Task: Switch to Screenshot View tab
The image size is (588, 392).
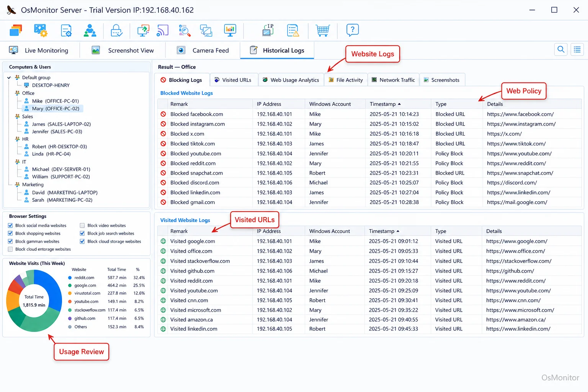Action: [x=123, y=50]
